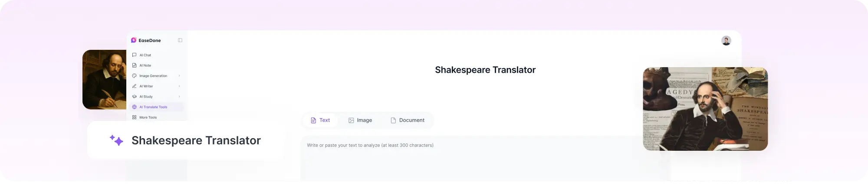
Task: Expand the Image Generation submenu chevron
Action: [x=179, y=76]
